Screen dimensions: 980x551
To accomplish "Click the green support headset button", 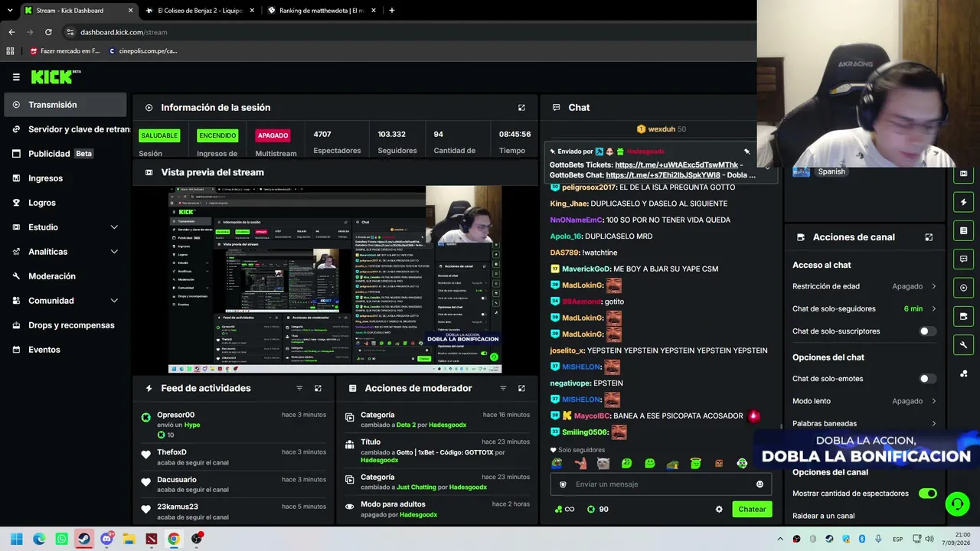I will (x=957, y=504).
